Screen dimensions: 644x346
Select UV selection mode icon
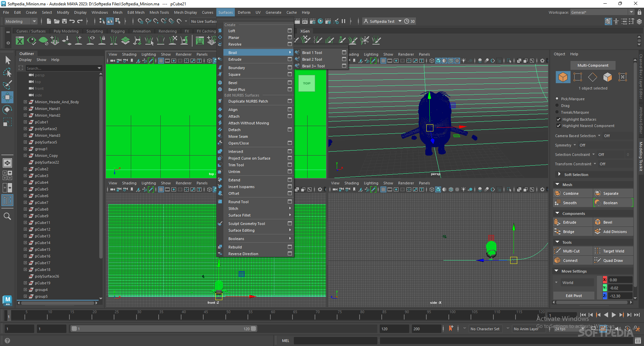623,77
